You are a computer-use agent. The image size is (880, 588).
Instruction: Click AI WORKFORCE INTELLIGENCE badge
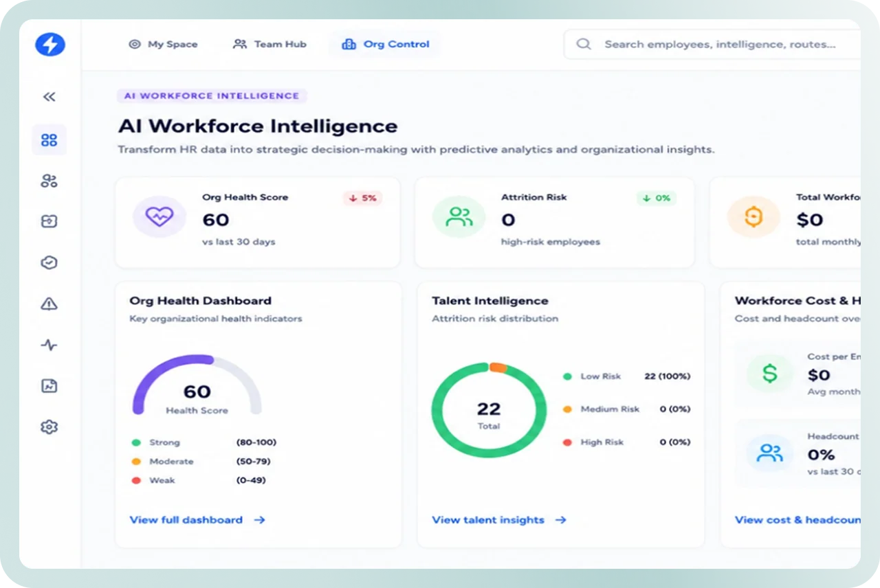[x=212, y=96]
